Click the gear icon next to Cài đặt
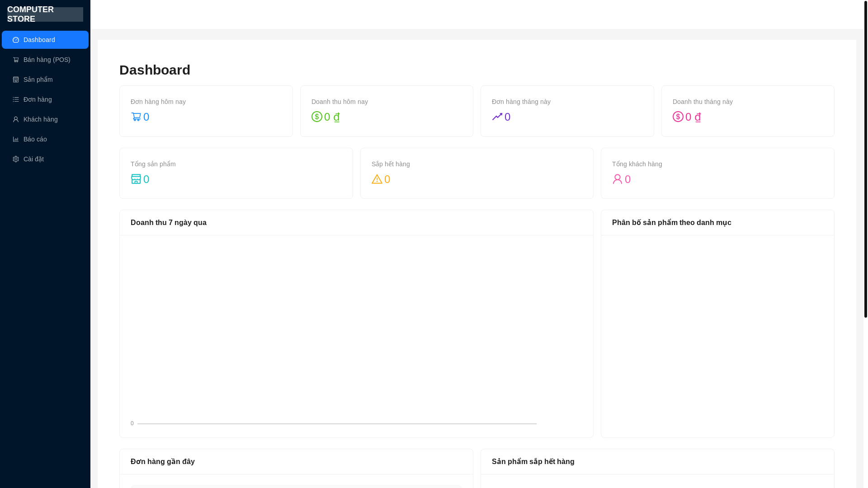The height and width of the screenshot is (488, 868). (x=16, y=159)
